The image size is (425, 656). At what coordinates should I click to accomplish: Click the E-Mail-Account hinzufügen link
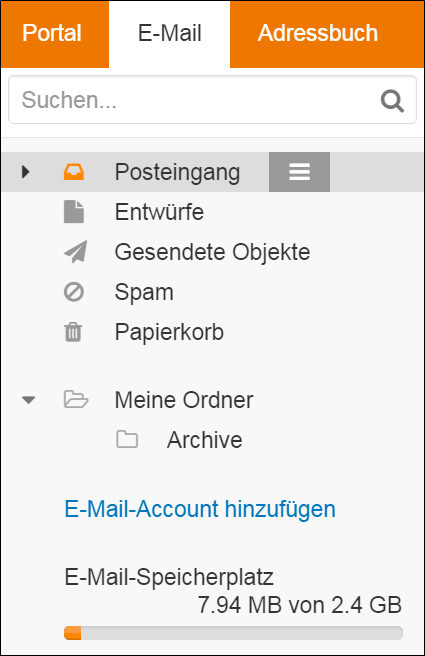pyautogui.click(x=200, y=510)
